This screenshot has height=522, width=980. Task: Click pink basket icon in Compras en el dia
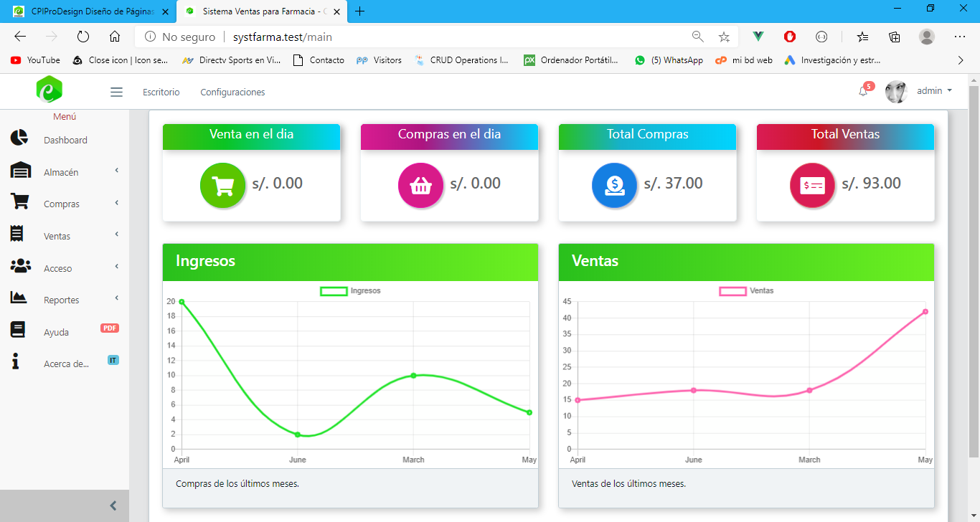point(421,185)
